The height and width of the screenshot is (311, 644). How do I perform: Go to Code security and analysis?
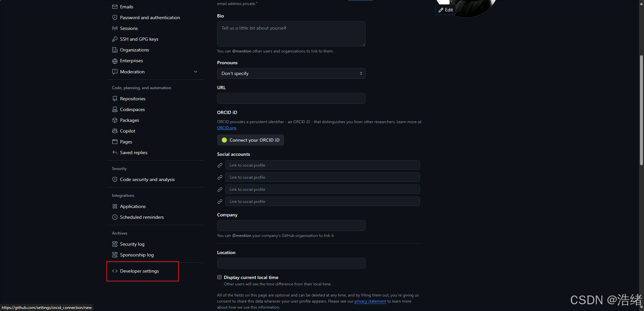(x=147, y=179)
